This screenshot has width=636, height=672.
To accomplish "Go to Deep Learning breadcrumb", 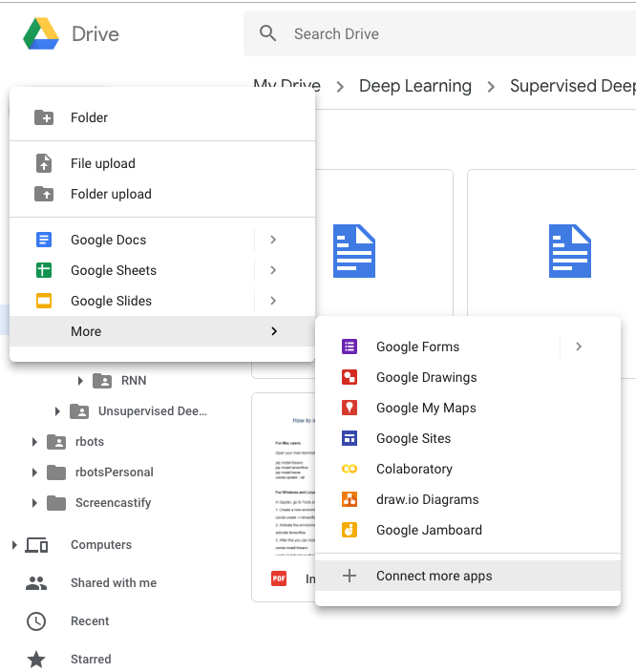I will point(415,86).
